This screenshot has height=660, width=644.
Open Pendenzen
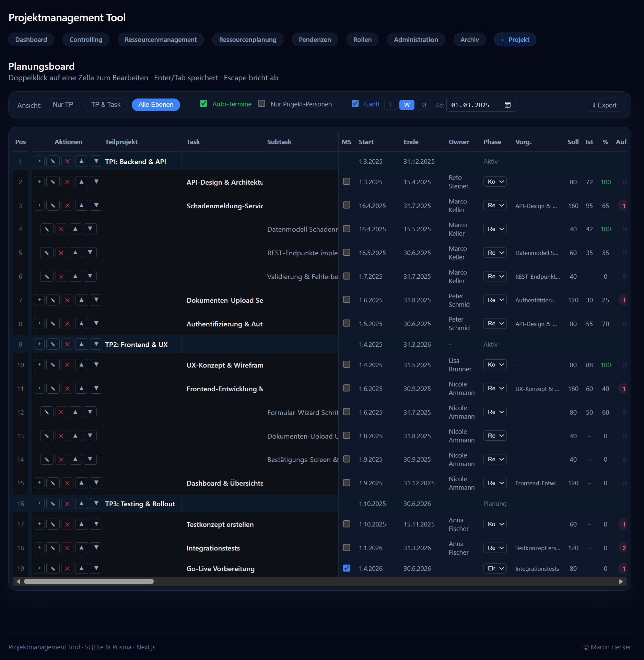click(x=315, y=39)
